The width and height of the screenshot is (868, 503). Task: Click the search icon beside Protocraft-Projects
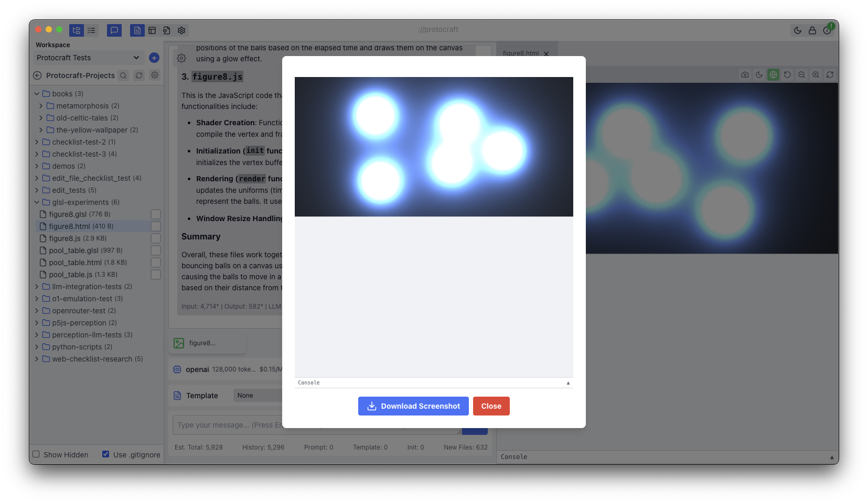123,75
